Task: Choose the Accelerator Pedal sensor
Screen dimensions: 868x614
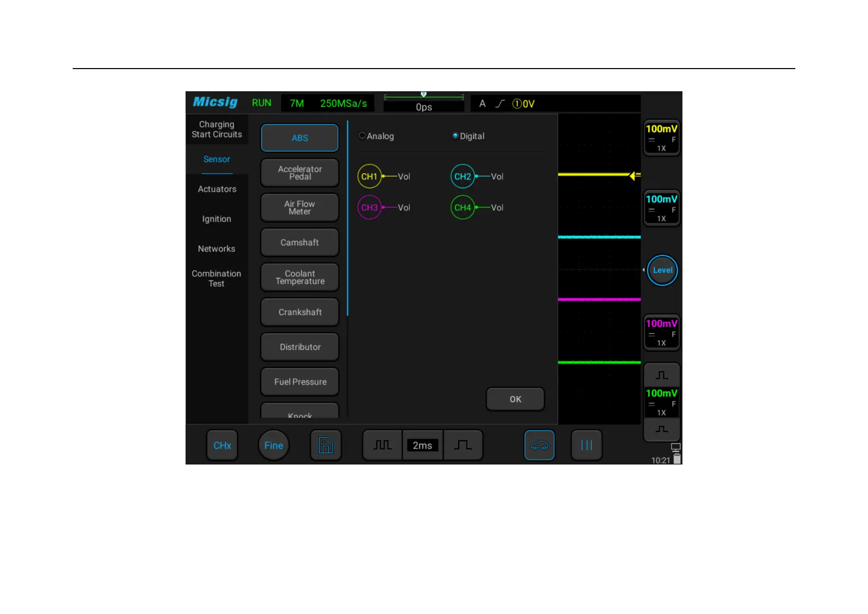Action: click(299, 173)
